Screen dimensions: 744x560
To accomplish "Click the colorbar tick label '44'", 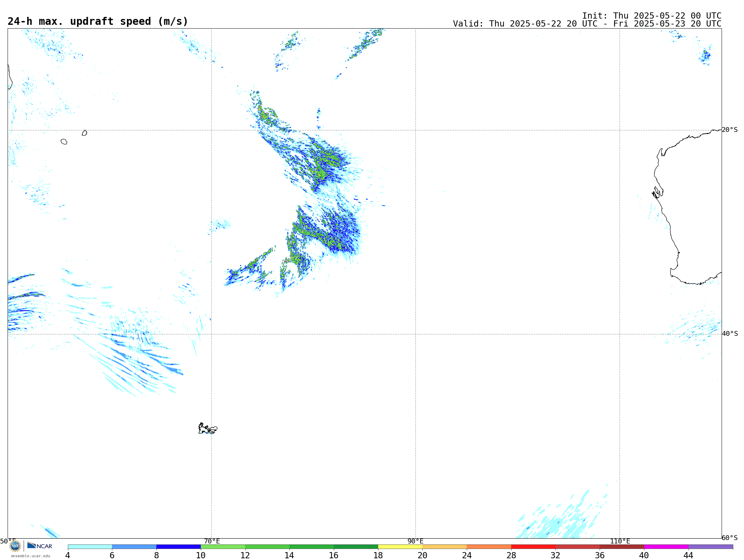I will (688, 556).
